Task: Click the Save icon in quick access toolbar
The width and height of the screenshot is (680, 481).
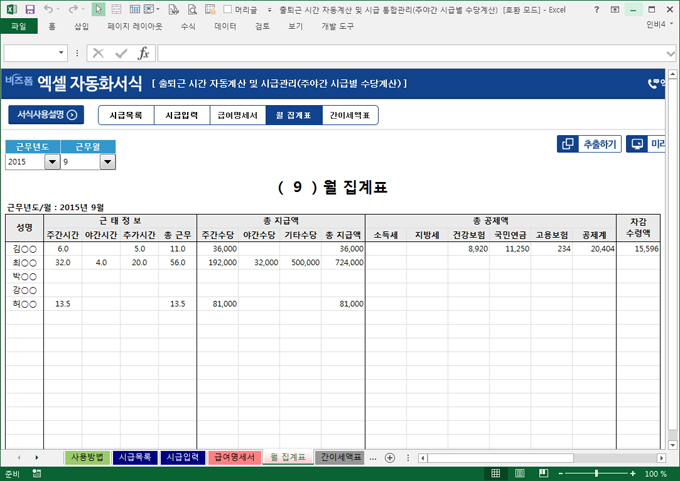Action: (x=30, y=9)
